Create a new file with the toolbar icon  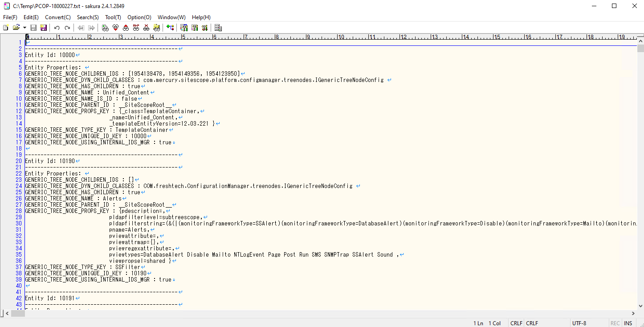pos(6,28)
